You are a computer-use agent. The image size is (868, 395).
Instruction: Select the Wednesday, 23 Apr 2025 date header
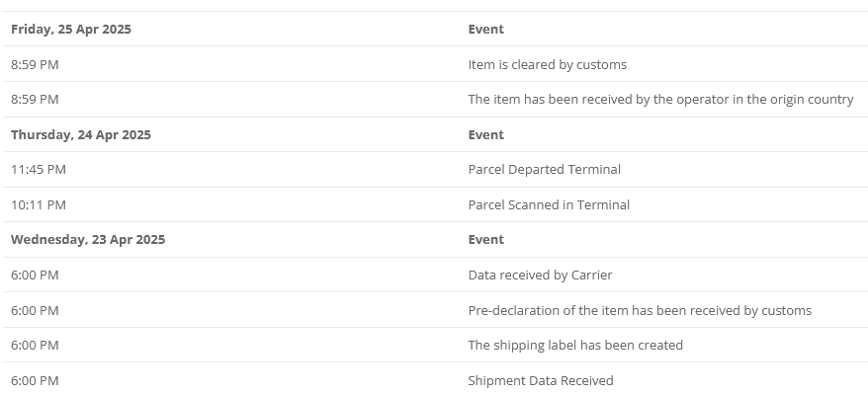(x=88, y=240)
